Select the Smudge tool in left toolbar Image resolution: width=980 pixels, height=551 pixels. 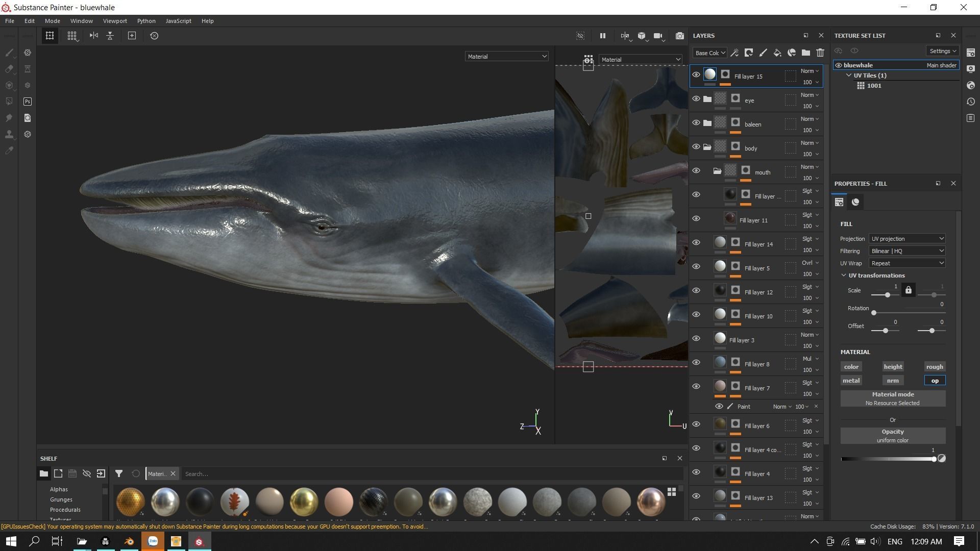9,118
